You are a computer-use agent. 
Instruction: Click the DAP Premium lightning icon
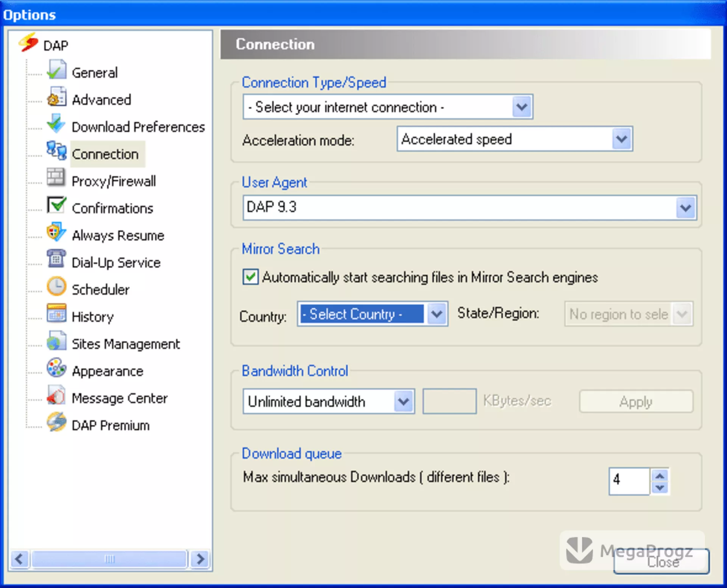click(56, 422)
